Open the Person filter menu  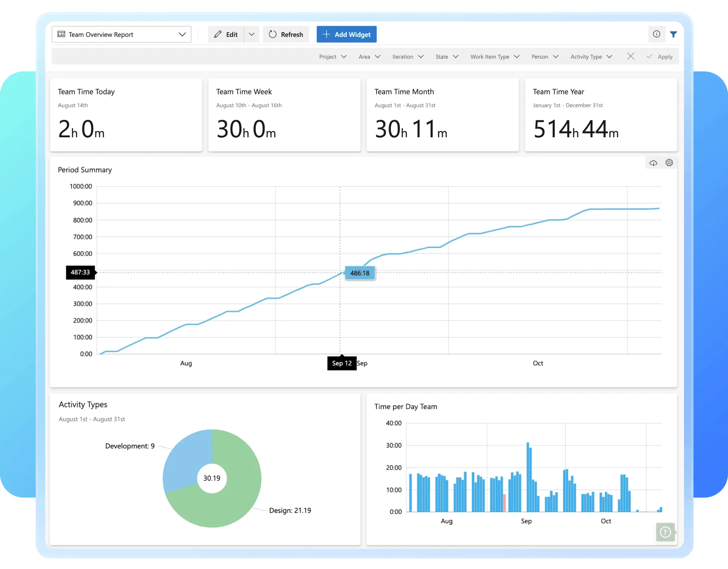click(x=545, y=57)
